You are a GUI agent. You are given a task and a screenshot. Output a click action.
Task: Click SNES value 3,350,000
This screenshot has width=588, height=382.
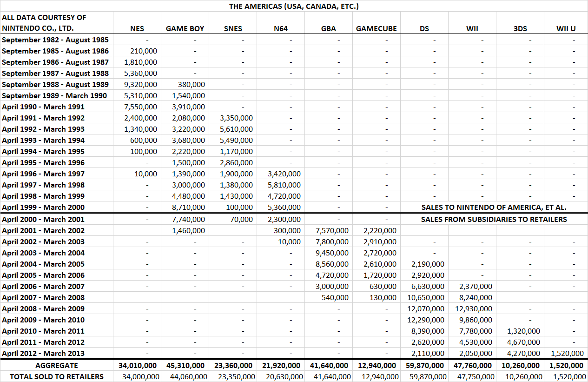tap(237, 118)
